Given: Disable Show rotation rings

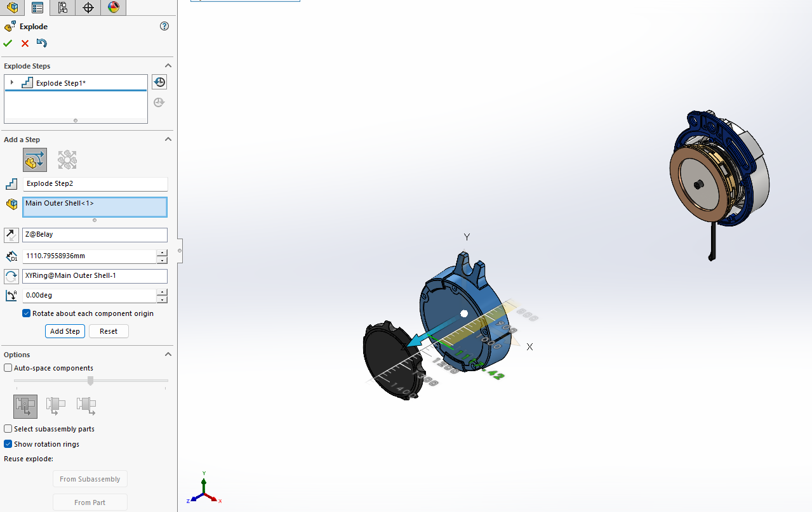Looking at the screenshot, I should (x=8, y=444).
